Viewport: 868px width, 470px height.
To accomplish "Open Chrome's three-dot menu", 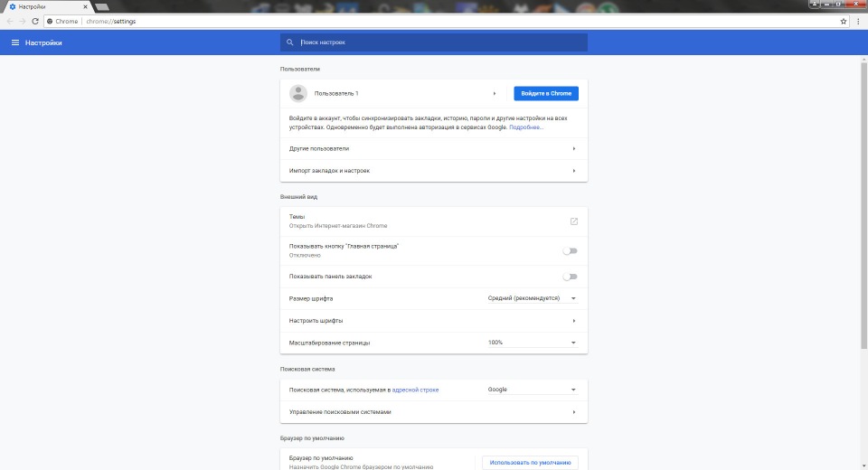I will 859,21.
